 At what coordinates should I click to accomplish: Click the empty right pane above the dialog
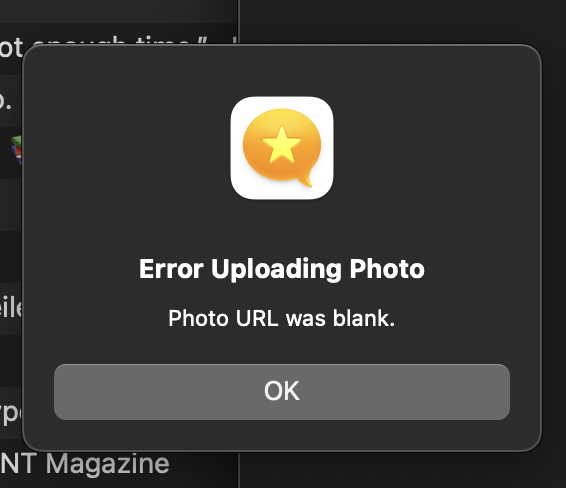tap(402, 21)
